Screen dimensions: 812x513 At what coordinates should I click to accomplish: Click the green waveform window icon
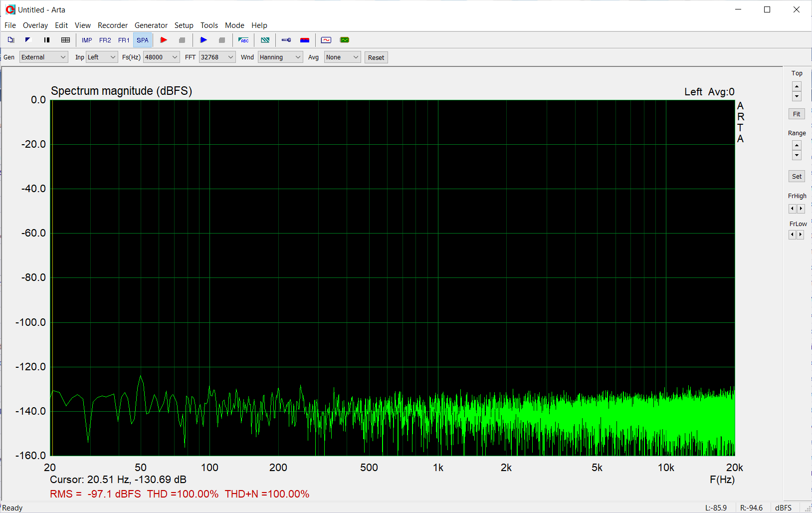[345, 40]
